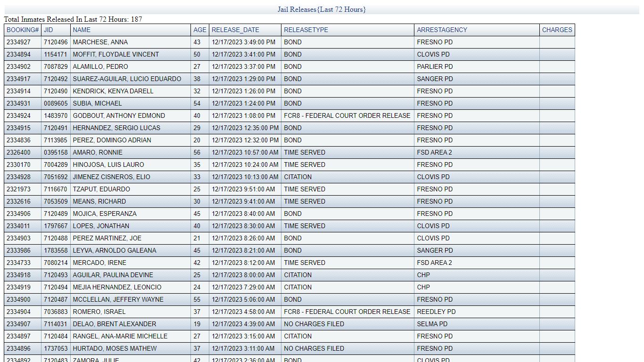Select name SUAREZ-AGUILAR, LUCIO EDUARDO
Screen dimensions: 644x362
click(x=127, y=79)
